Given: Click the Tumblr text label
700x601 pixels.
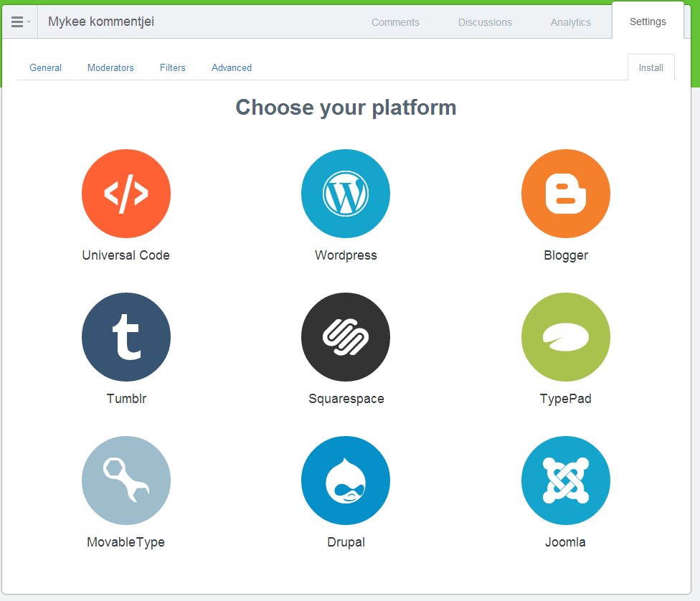Looking at the screenshot, I should (x=126, y=398).
